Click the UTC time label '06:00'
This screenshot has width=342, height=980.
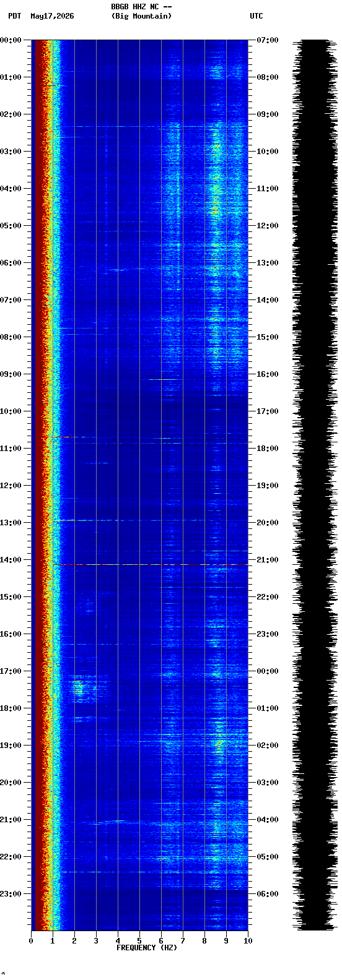(268, 894)
